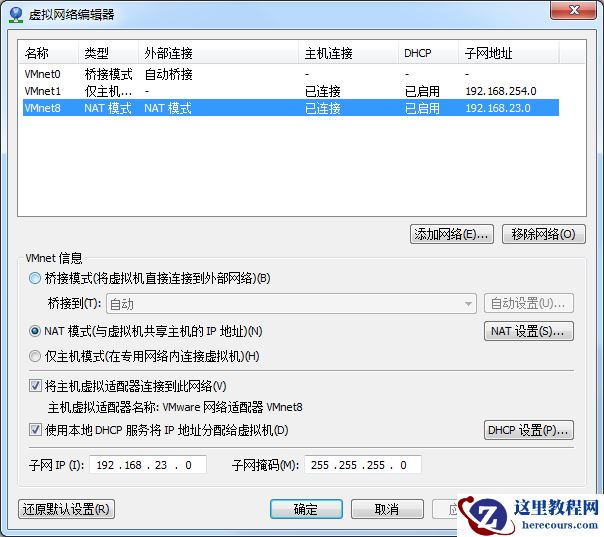The image size is (604, 537).
Task: Sort by the 子网地址 column header
Action: tap(508, 53)
